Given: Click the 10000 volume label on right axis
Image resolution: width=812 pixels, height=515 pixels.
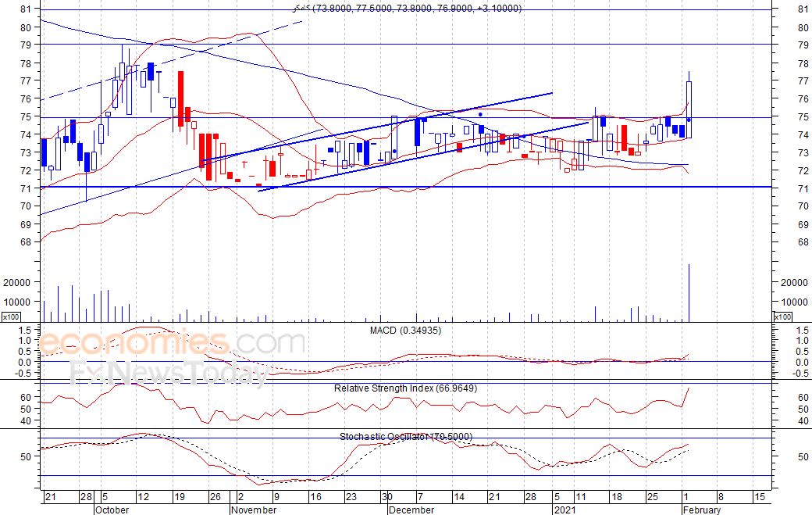Looking at the screenshot, I should pos(794,302).
